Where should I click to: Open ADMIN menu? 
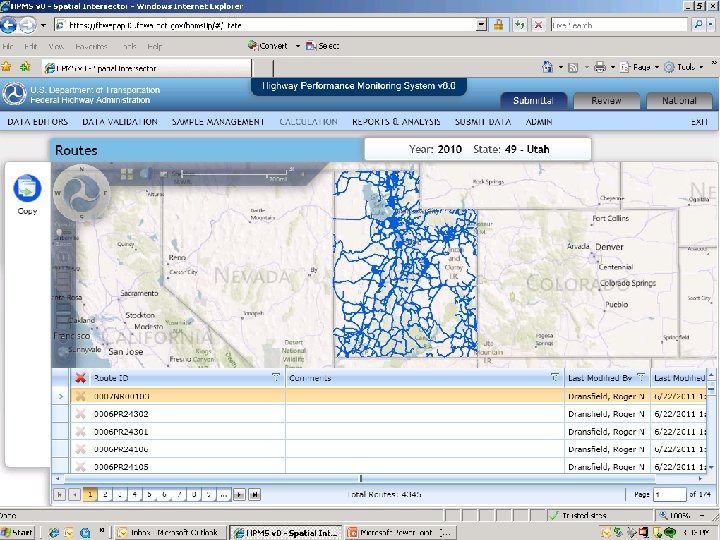(x=539, y=122)
